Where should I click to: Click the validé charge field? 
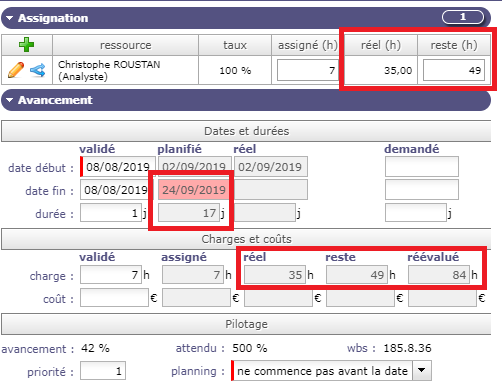(x=111, y=275)
